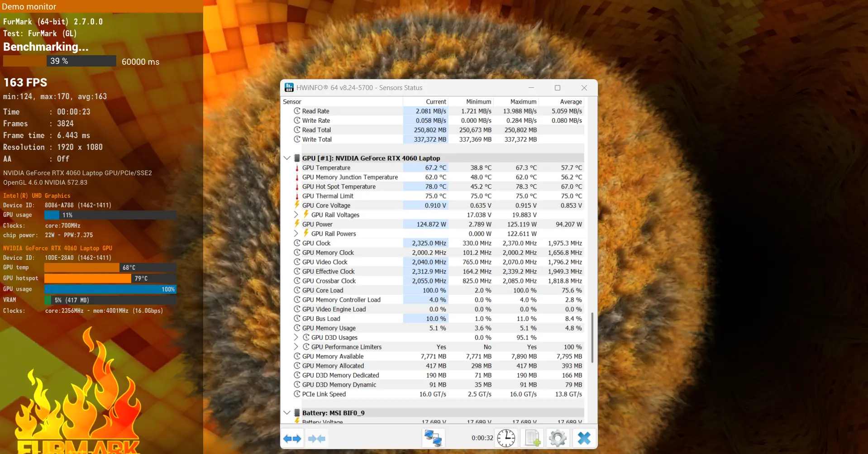Click the lightning icon beside GPU Power

coord(297,224)
